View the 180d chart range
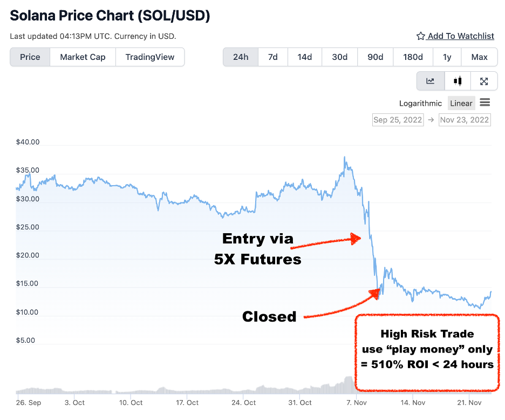Screen dimensions: 505x420 [x=413, y=57]
